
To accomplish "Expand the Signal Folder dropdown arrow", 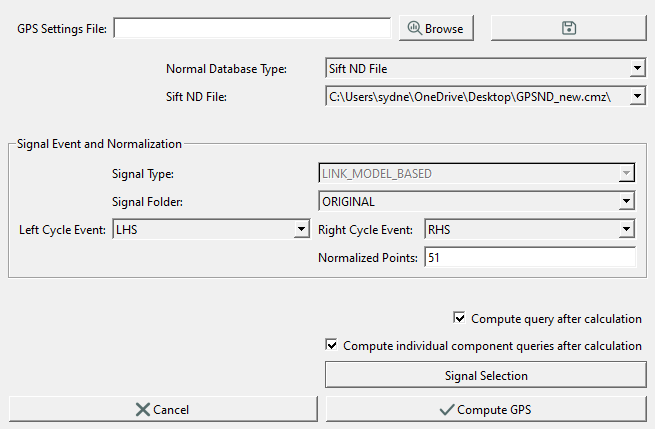I will coord(626,201).
